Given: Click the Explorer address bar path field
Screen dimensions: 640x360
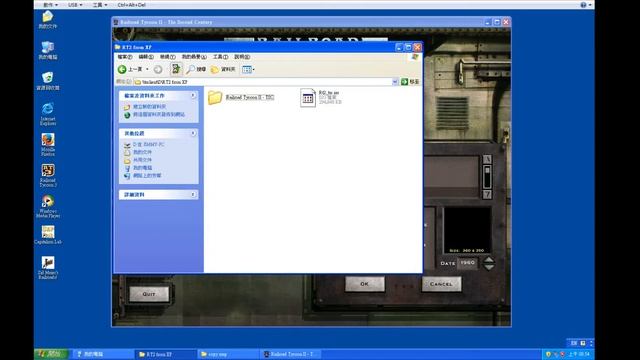Looking at the screenshot, I should (263, 82).
